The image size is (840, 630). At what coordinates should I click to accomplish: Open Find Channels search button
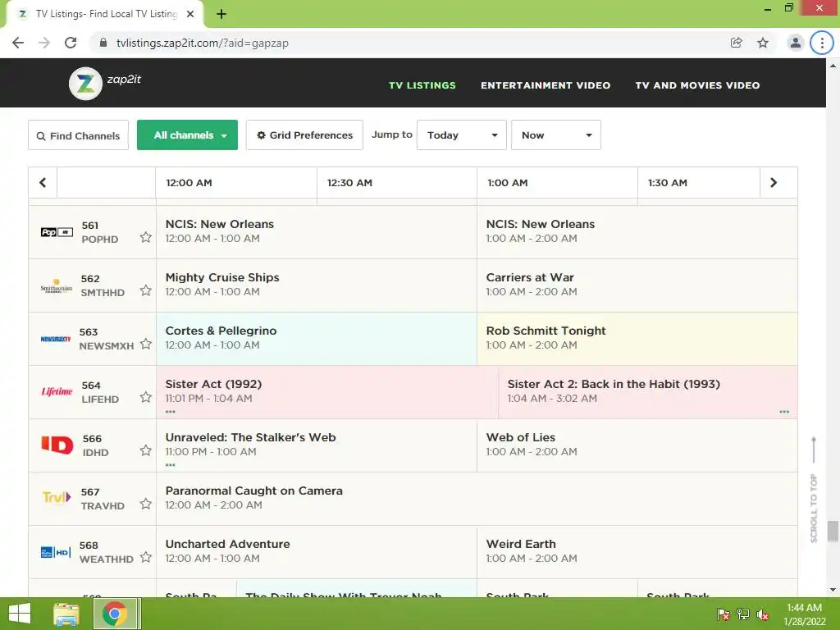tap(78, 135)
